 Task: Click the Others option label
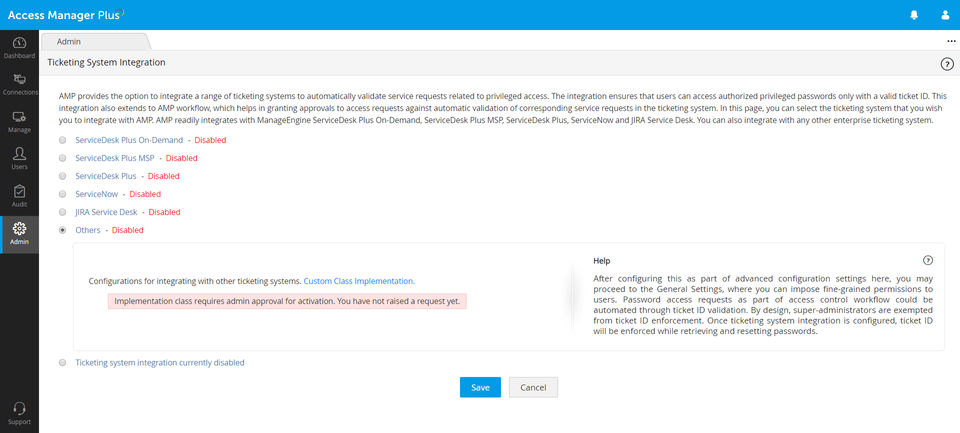pyautogui.click(x=88, y=230)
